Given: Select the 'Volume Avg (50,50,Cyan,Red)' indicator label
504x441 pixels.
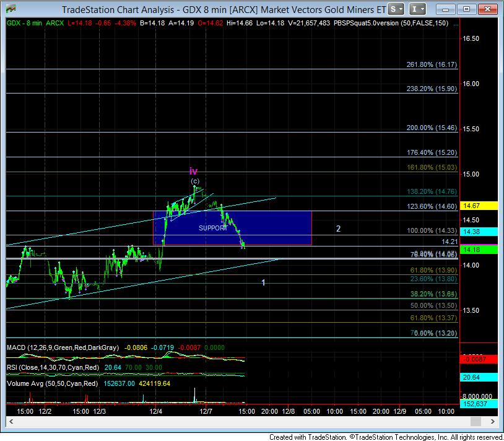Looking at the screenshot, I should (x=53, y=384).
